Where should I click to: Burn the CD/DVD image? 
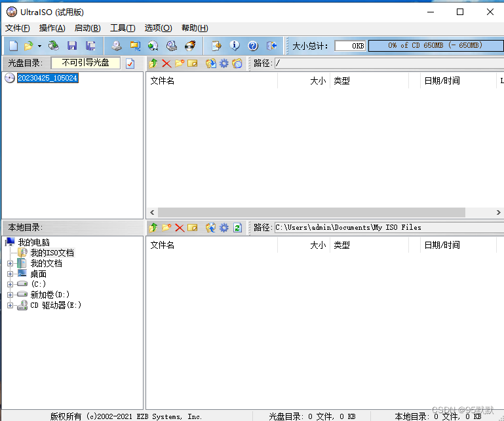190,46
